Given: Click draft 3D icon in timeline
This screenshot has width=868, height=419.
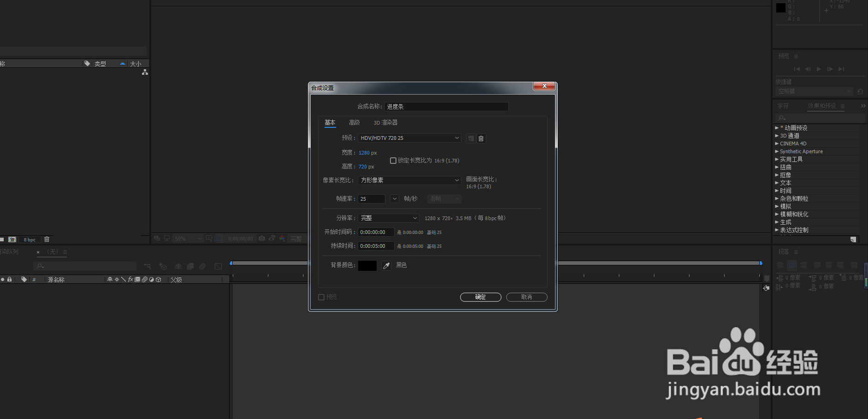Looking at the screenshot, I should [162, 266].
